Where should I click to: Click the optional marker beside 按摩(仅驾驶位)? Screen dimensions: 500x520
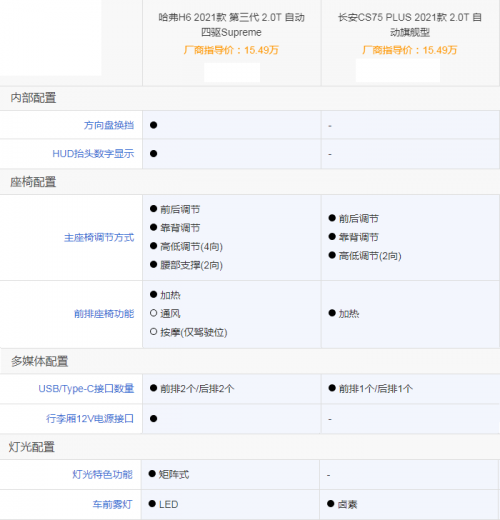153,332
